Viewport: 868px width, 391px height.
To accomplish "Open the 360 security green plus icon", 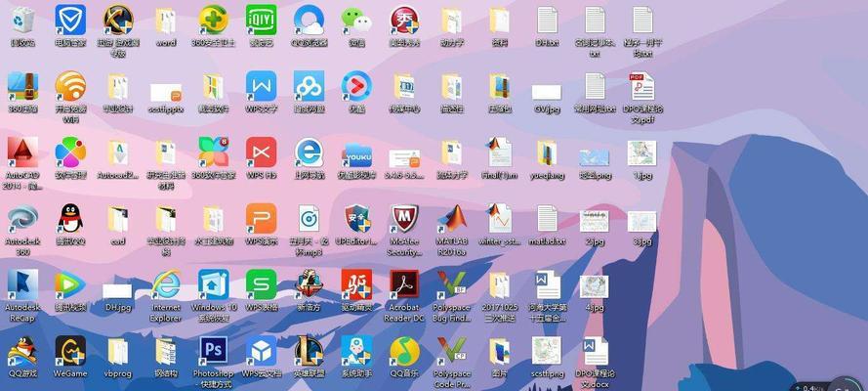I will tap(214, 21).
